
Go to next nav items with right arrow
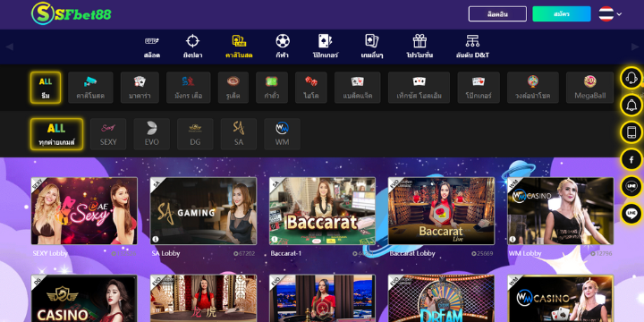(x=634, y=47)
